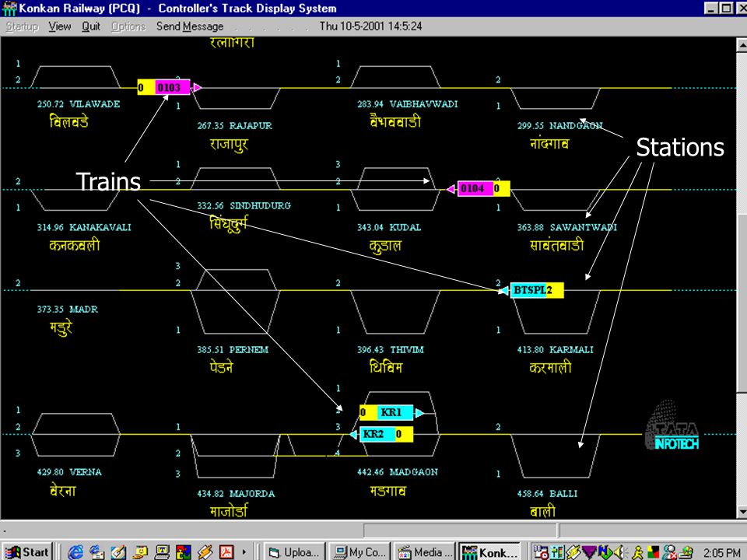Open the Quit menu
Screen dimensions: 747x560
click(x=90, y=26)
